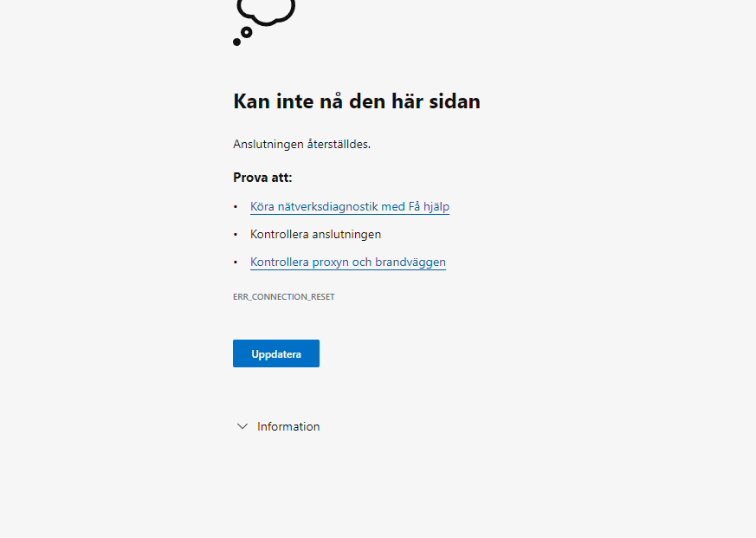Click the small dots below thought bubble
Image resolution: width=756 pixels, height=538 pixels.
(x=245, y=33)
